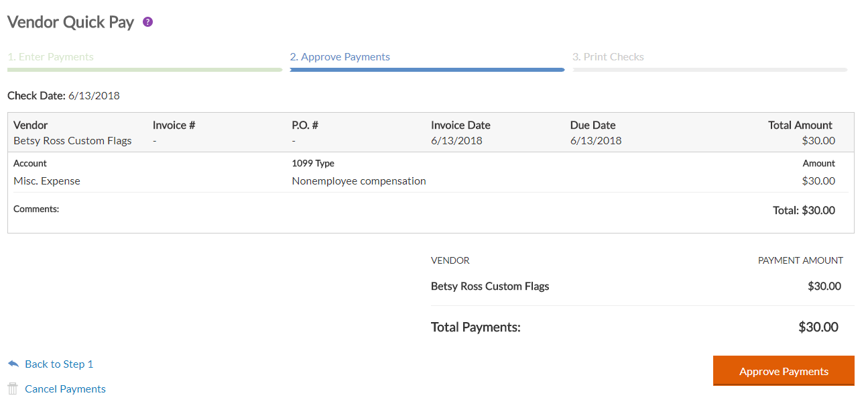Click the blue Approve Payments progress bar
The width and height of the screenshot is (868, 412).
[x=427, y=69]
